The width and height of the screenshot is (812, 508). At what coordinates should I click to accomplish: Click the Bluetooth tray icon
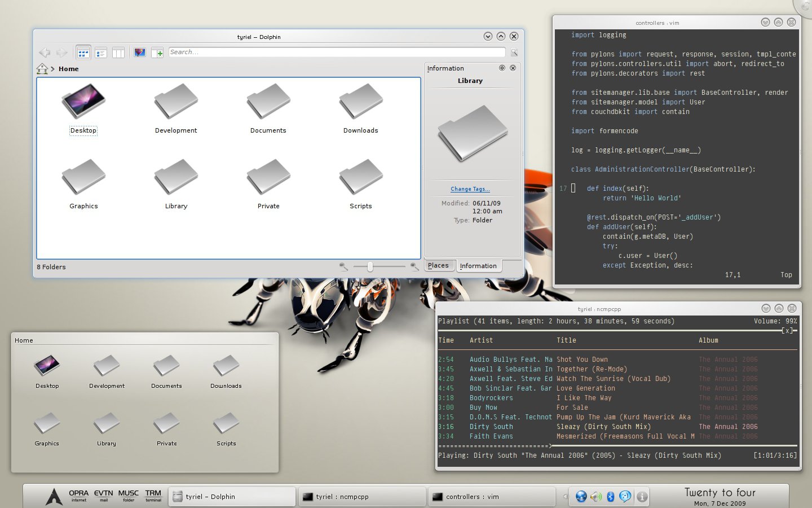click(610, 497)
